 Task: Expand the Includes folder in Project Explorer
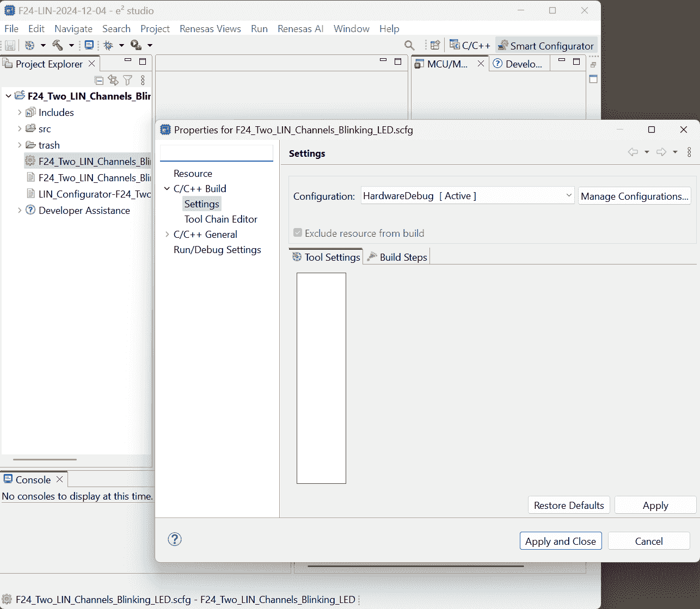[x=20, y=113]
